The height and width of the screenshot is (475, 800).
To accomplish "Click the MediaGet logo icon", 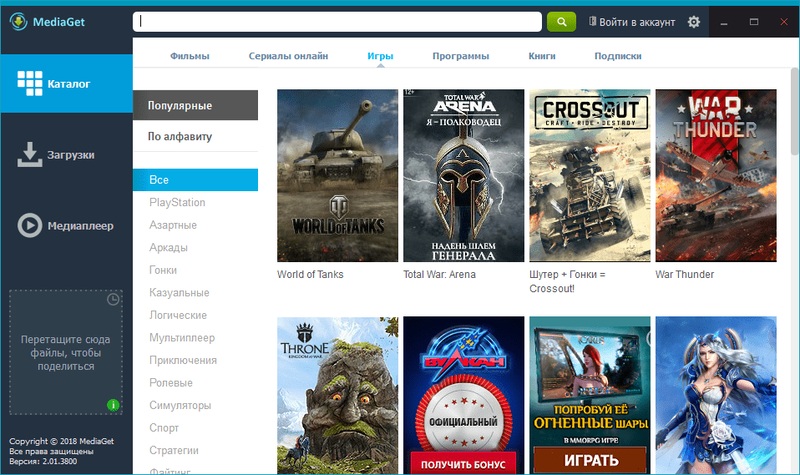I will point(19,21).
